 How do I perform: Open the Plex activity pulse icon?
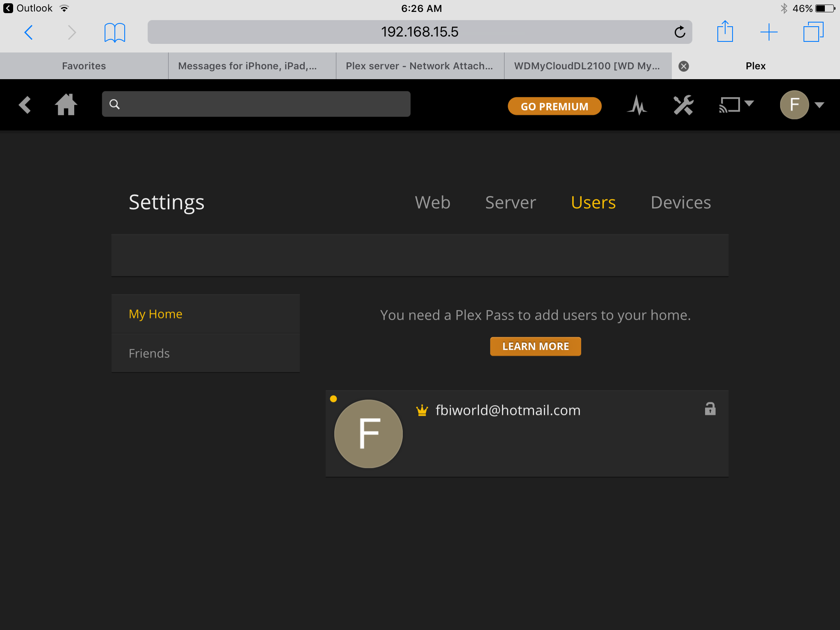coord(637,105)
